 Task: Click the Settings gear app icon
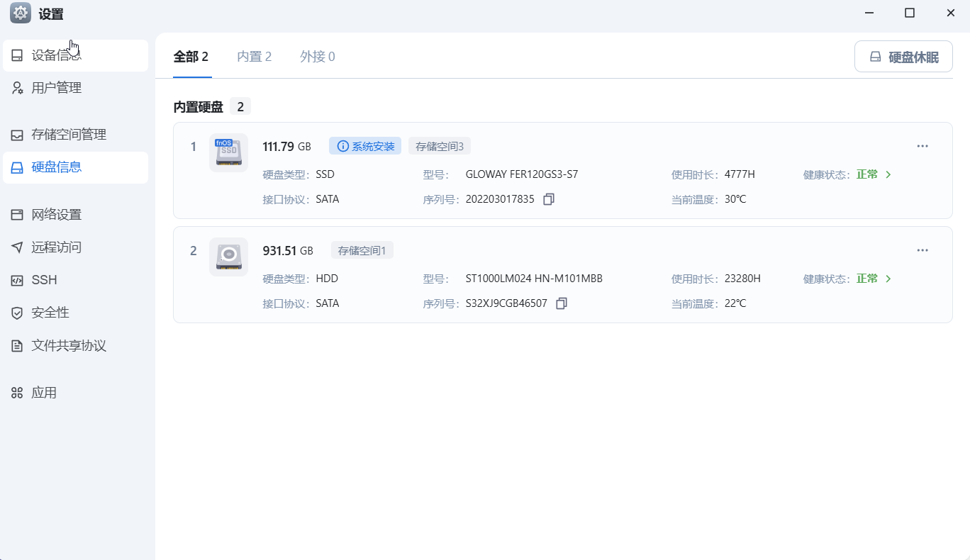(x=21, y=13)
